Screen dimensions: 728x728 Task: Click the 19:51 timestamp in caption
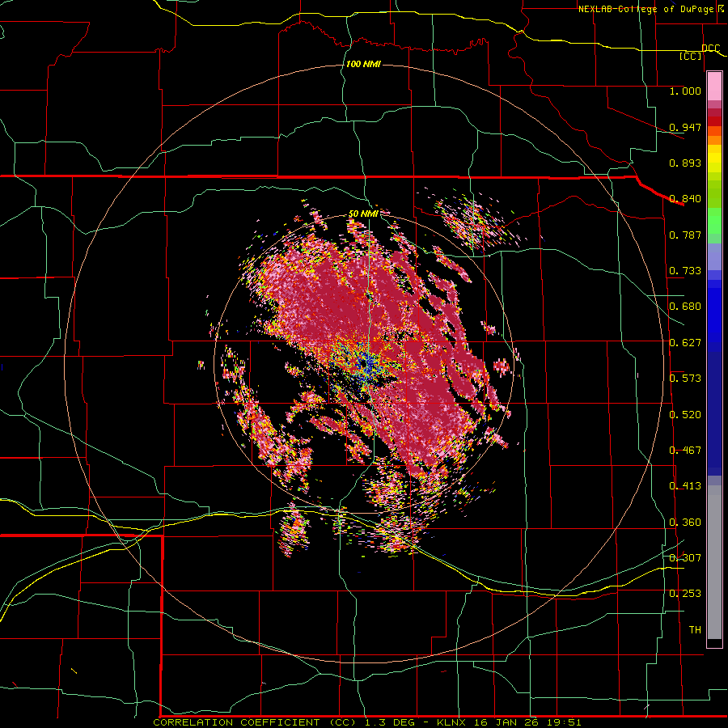[x=563, y=722]
